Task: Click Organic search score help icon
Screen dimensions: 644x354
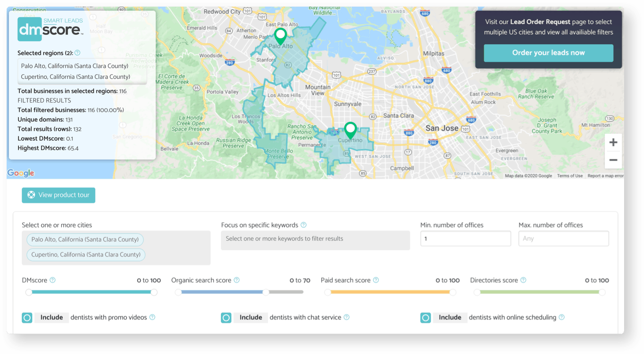Action: [x=236, y=280]
